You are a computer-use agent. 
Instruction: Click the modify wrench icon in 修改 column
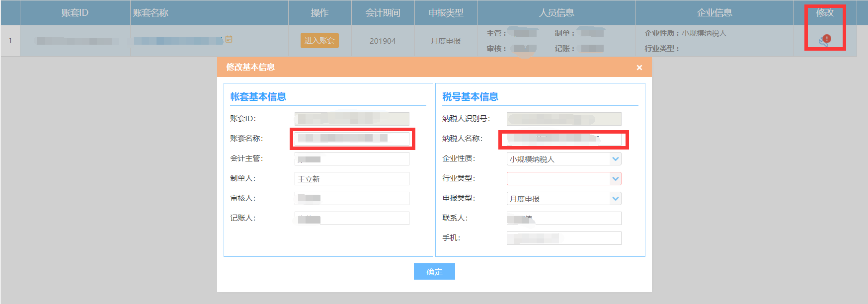(x=824, y=41)
